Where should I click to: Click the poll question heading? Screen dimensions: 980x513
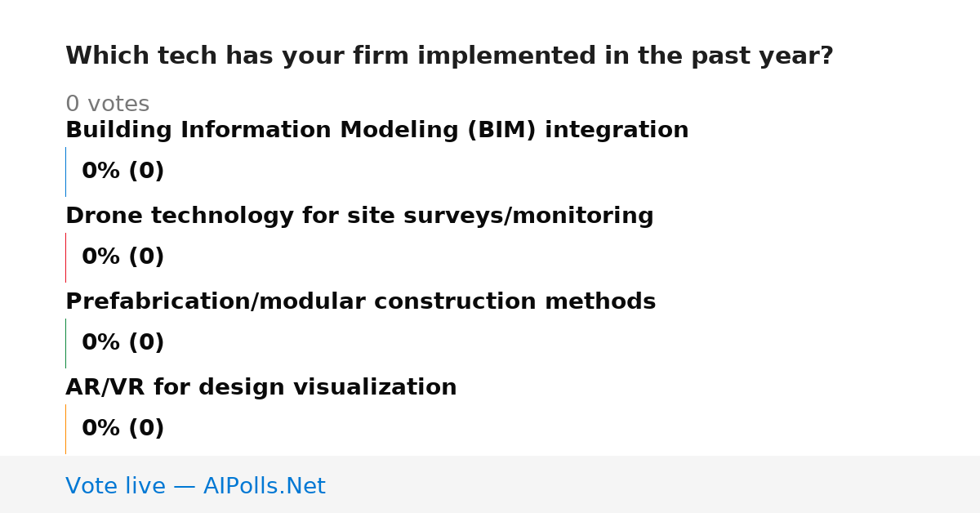point(449,56)
